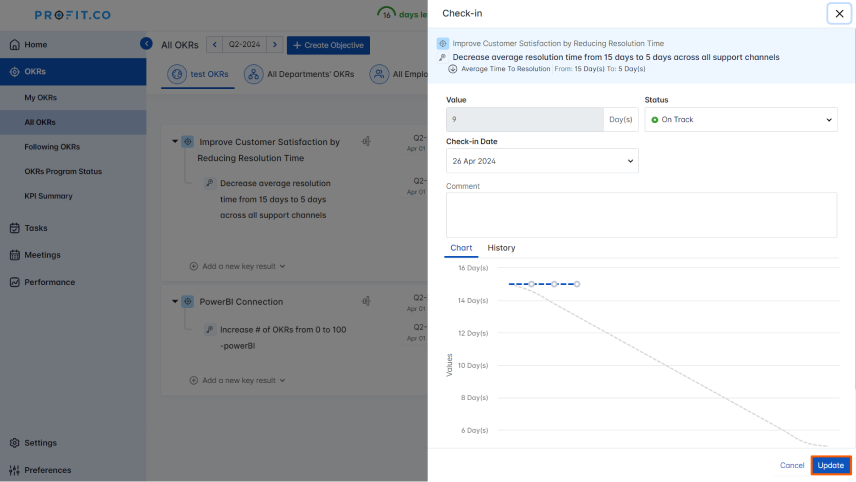Click the alignment icon next to Improve Customer Satisfaction

(366, 141)
